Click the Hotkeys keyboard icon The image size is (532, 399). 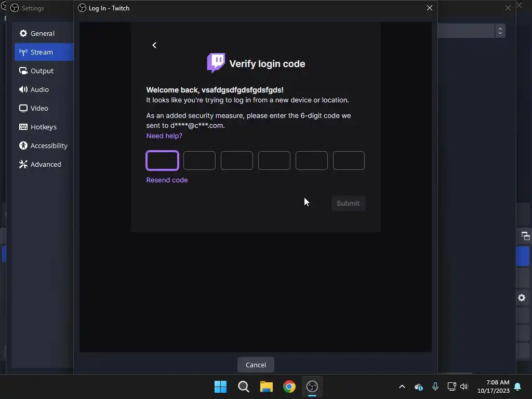[23, 127]
